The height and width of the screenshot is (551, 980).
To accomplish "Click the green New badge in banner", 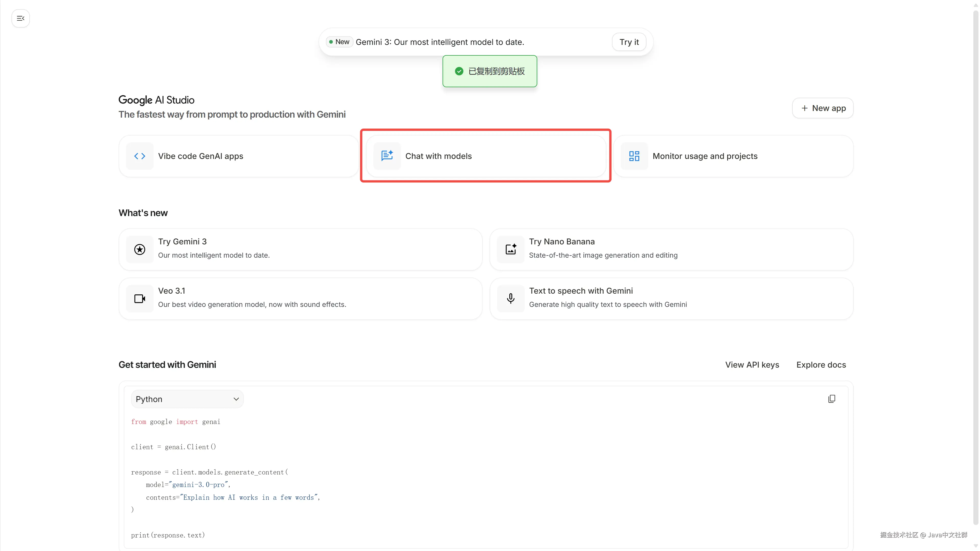I will point(339,42).
